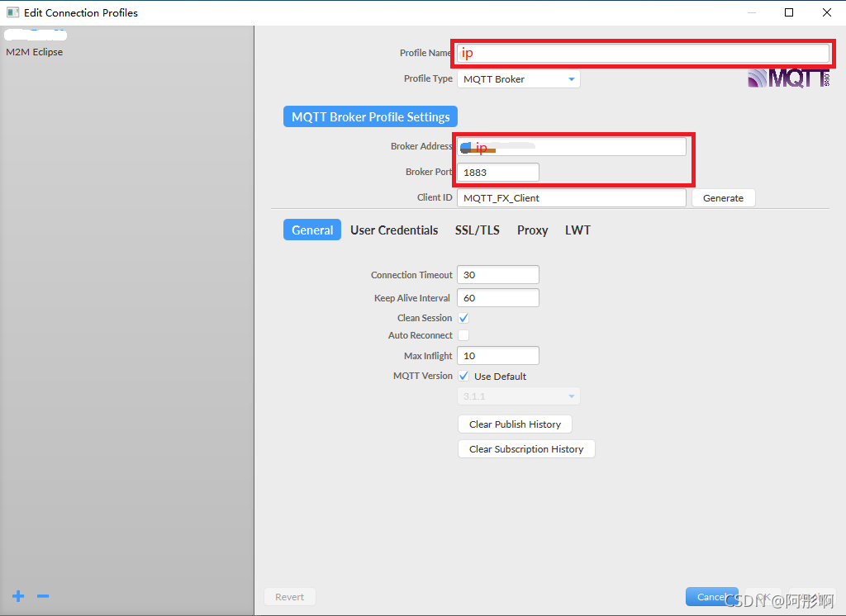Image resolution: width=846 pixels, height=616 pixels.
Task: Click the MQTT.org logo
Action: [789, 78]
